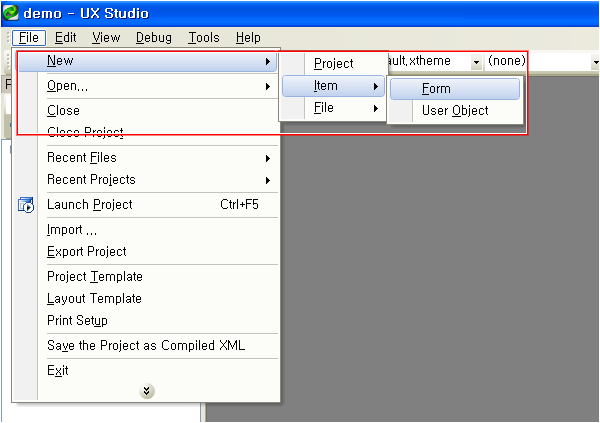This screenshot has height=423, width=600.
Task: Click the Launch Project menu item
Action: click(x=148, y=204)
